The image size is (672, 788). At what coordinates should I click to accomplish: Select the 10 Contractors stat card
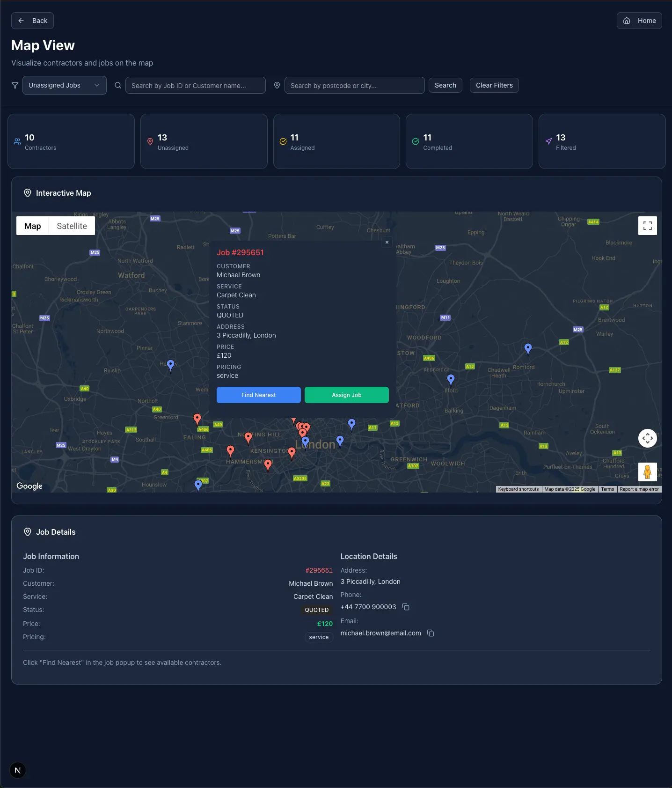click(x=71, y=141)
